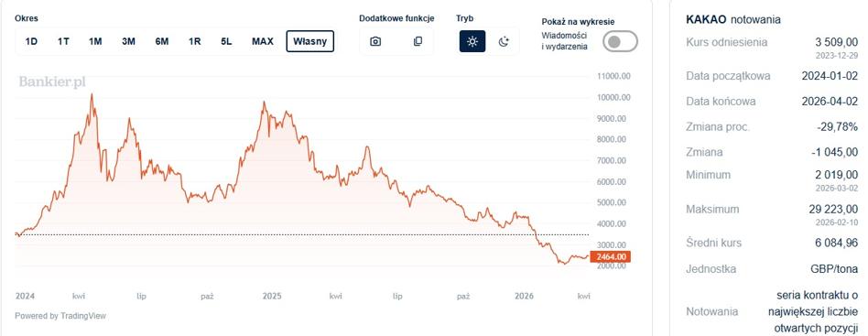Take a chart snapshot with camera icon
868x336 pixels.
[x=375, y=41]
